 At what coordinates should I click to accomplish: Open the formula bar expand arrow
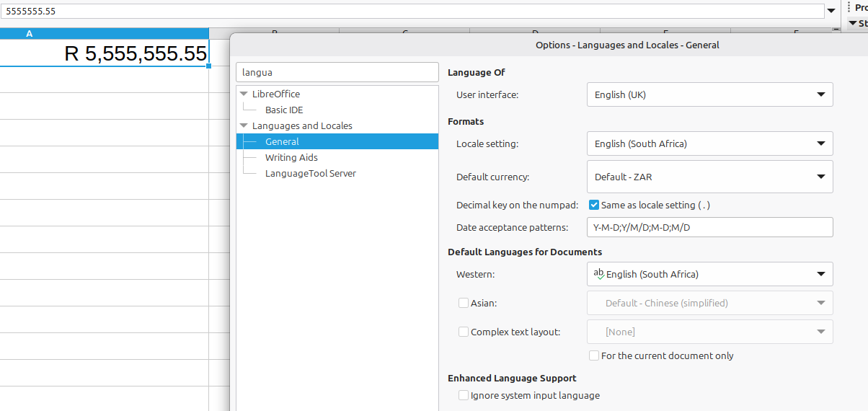point(831,11)
